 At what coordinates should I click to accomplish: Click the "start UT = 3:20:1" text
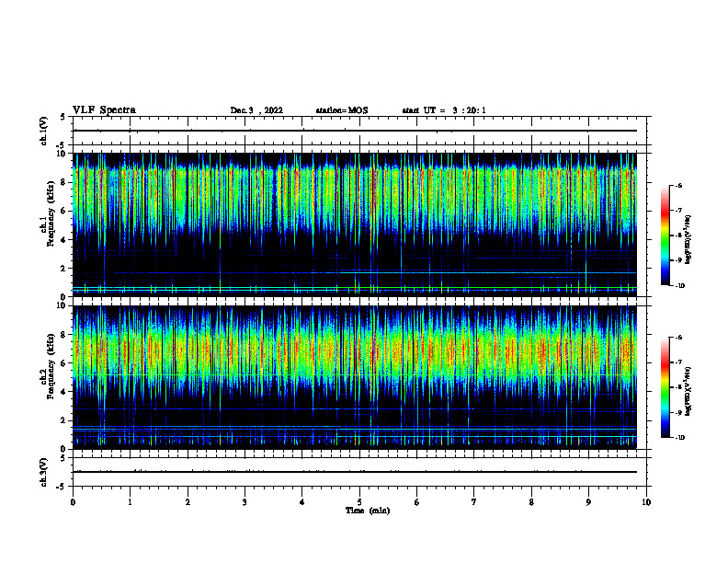point(444,110)
